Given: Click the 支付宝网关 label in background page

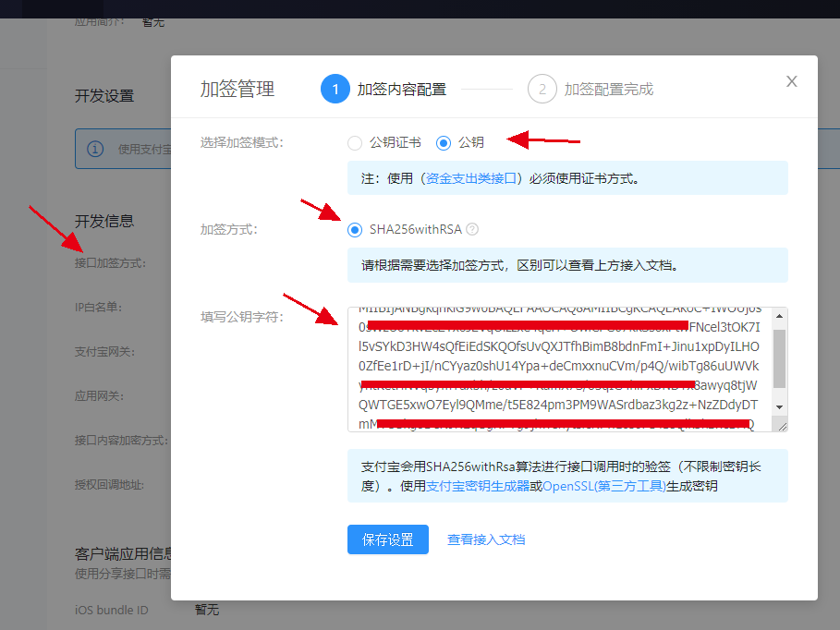Looking at the screenshot, I should click(x=105, y=351).
